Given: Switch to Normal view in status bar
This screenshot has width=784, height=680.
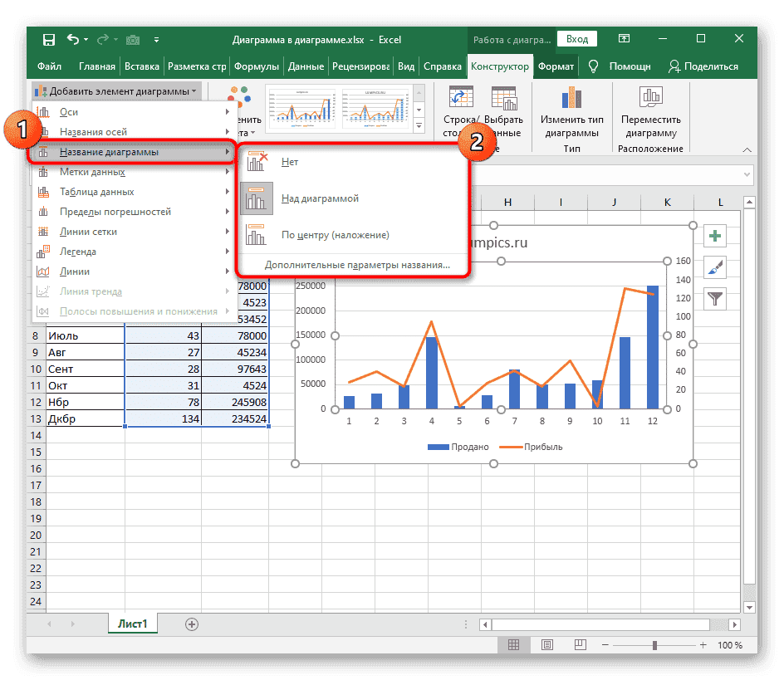Looking at the screenshot, I should [x=514, y=645].
